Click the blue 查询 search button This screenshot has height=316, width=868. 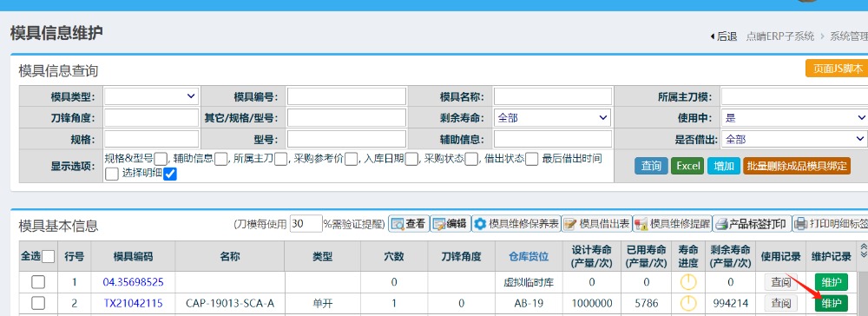(x=651, y=166)
